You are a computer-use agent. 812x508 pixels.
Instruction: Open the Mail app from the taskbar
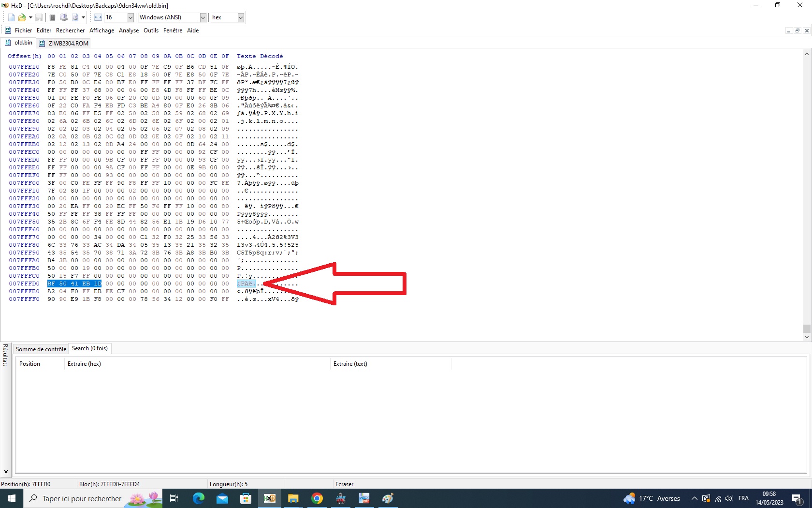tap(222, 498)
